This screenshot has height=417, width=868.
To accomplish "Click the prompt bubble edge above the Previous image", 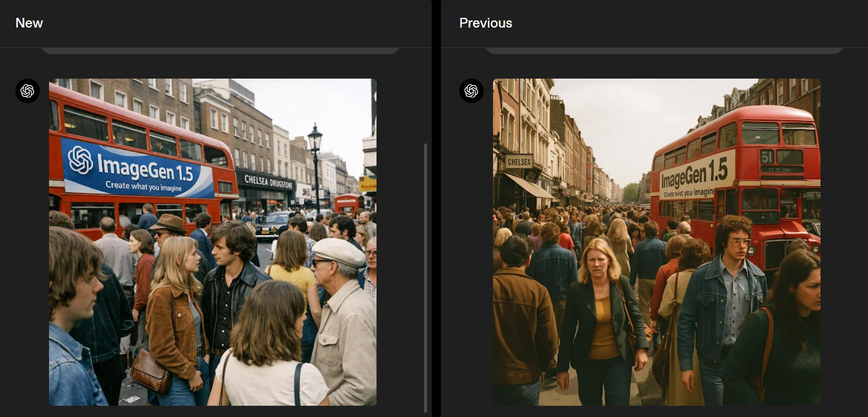I will [x=664, y=51].
